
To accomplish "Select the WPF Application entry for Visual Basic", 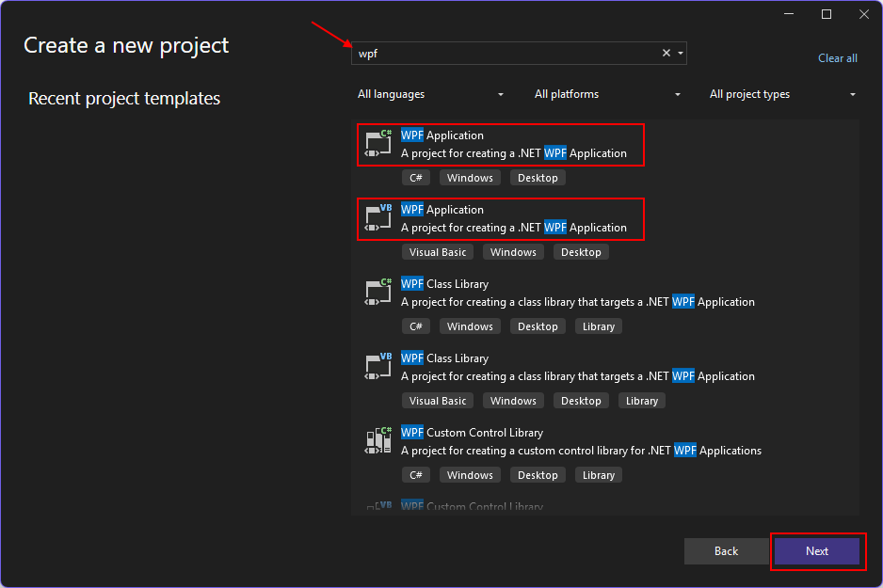I will [500, 218].
